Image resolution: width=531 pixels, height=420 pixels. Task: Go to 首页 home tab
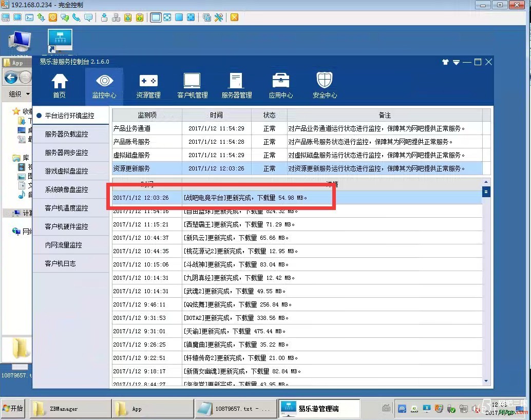(x=60, y=86)
